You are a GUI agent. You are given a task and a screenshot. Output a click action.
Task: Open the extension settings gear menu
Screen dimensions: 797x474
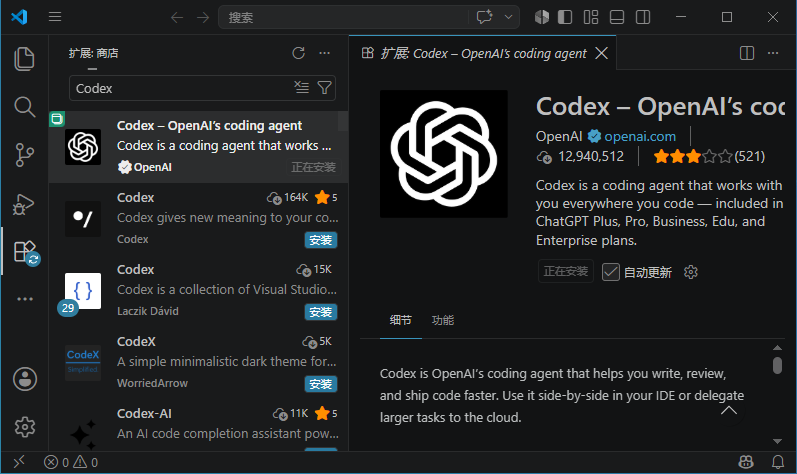pyautogui.click(x=691, y=272)
